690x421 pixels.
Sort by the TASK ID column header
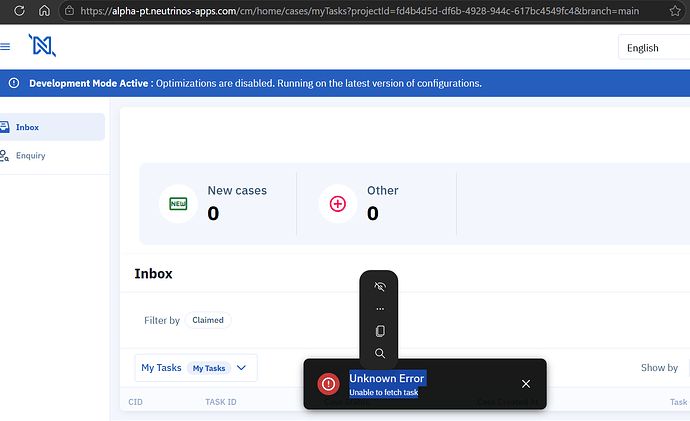click(221, 402)
